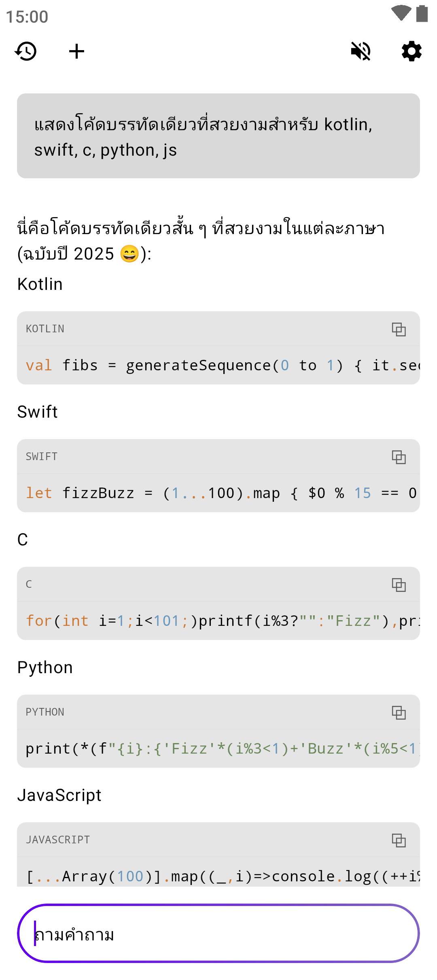Copy the C code block
This screenshot has height=980, width=437.
click(x=399, y=585)
